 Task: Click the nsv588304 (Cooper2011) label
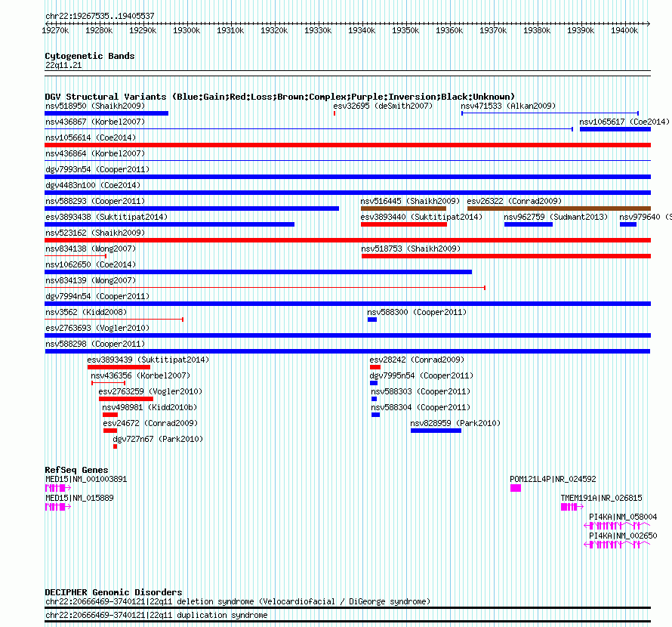421,407
